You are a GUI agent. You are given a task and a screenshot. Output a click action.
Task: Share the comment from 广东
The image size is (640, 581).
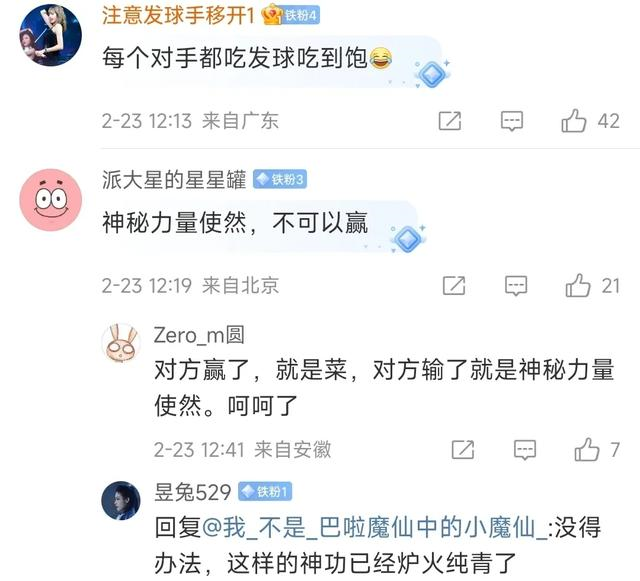pyautogui.click(x=450, y=121)
